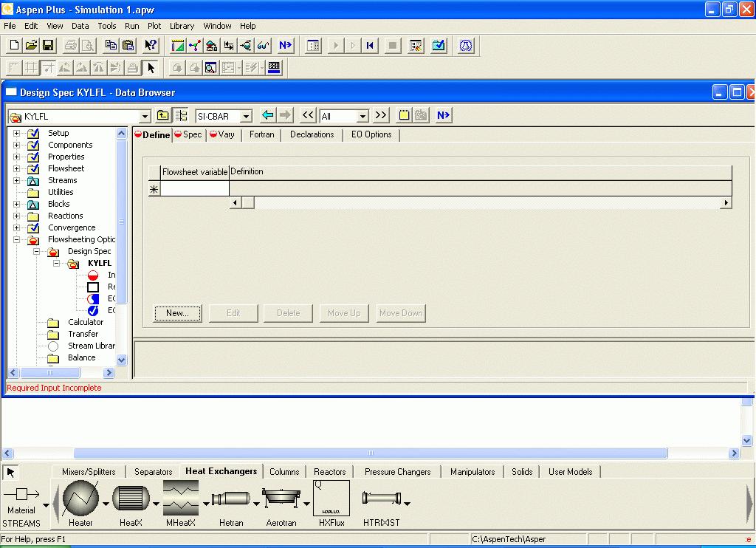Select the Calculator tree item

coord(86,322)
